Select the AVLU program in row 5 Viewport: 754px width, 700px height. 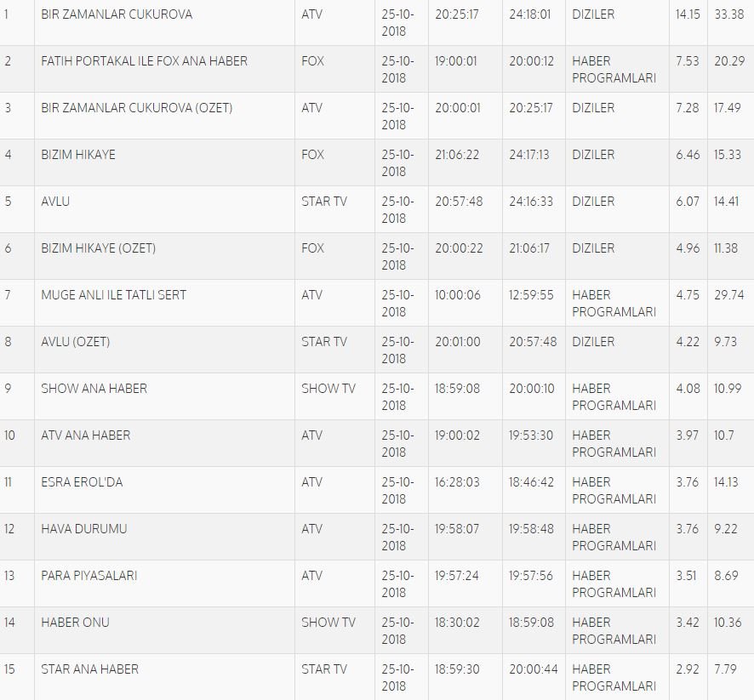(55, 202)
